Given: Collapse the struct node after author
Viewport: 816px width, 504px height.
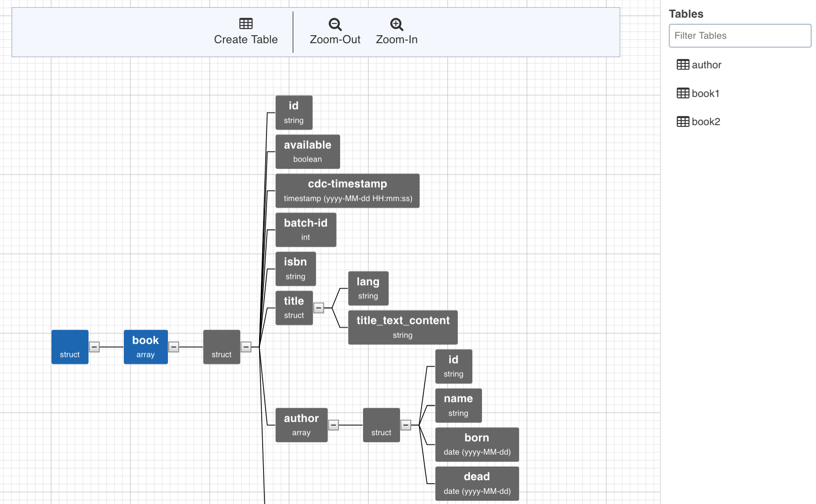Looking at the screenshot, I should [x=406, y=425].
